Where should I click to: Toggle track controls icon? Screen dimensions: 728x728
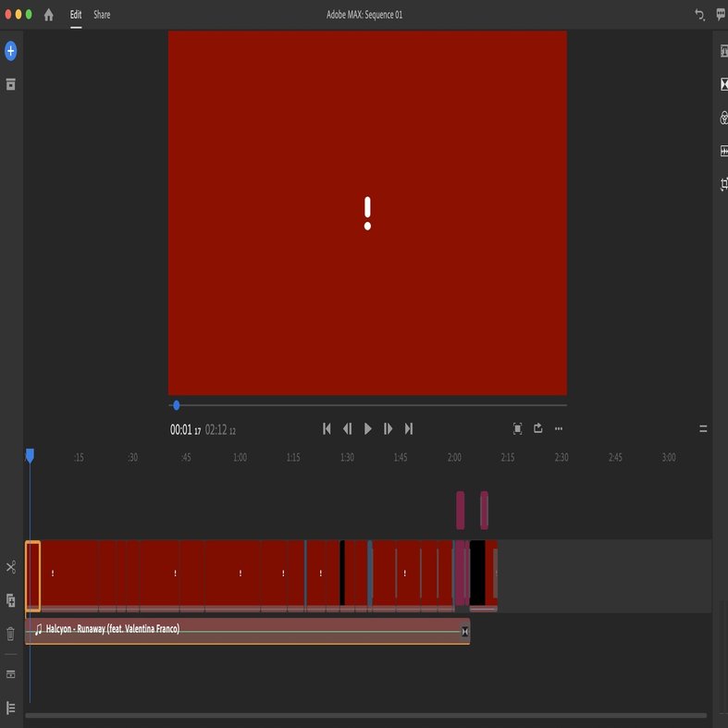11,708
